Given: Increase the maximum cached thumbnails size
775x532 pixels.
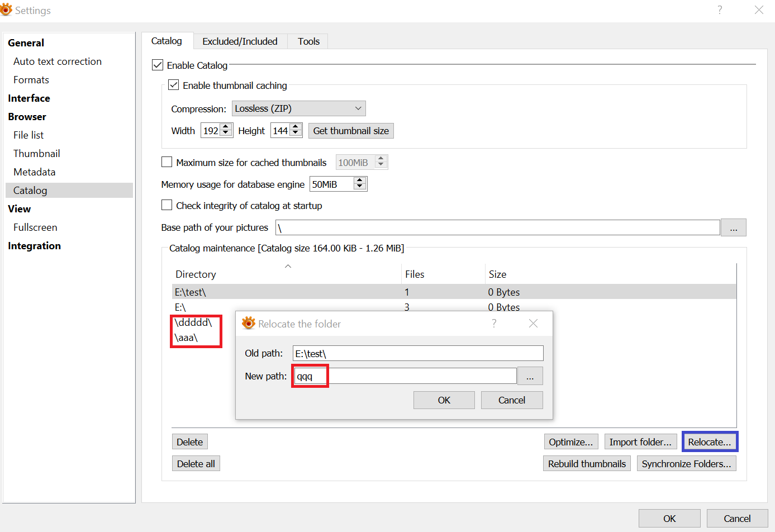Looking at the screenshot, I should click(381, 159).
